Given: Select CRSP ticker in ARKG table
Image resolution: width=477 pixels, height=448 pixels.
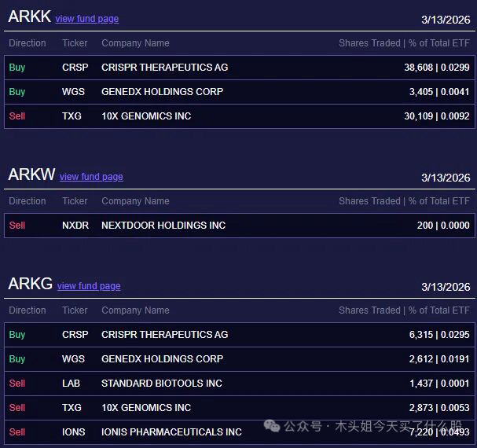Looking at the screenshot, I should [75, 335].
